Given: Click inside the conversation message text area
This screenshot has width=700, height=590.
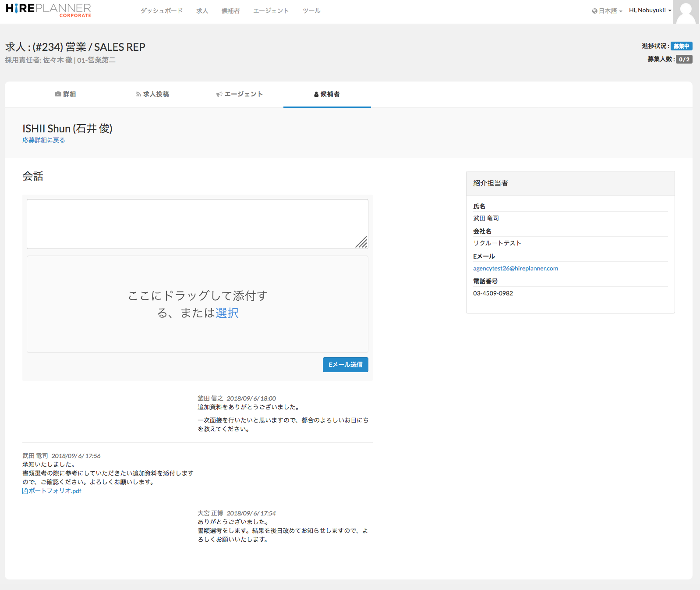Looking at the screenshot, I should [197, 224].
